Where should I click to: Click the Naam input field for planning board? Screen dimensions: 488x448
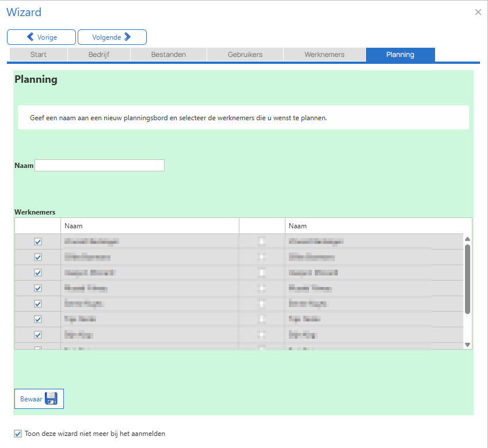[100, 165]
